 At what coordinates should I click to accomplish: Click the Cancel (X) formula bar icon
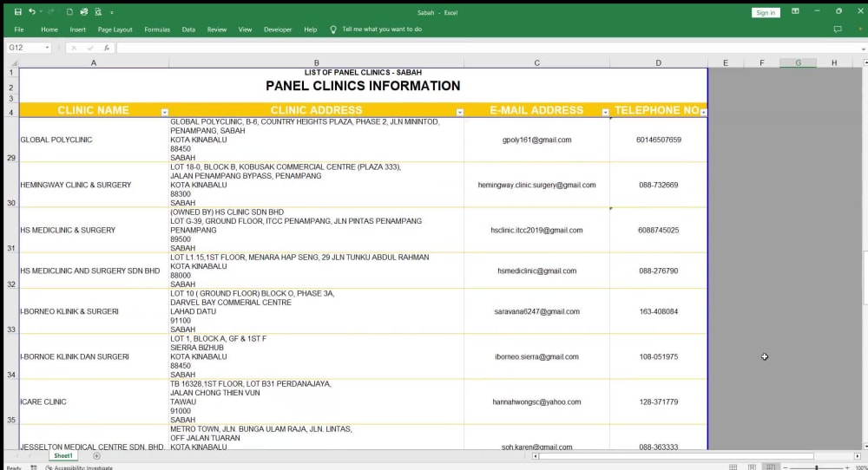74,48
